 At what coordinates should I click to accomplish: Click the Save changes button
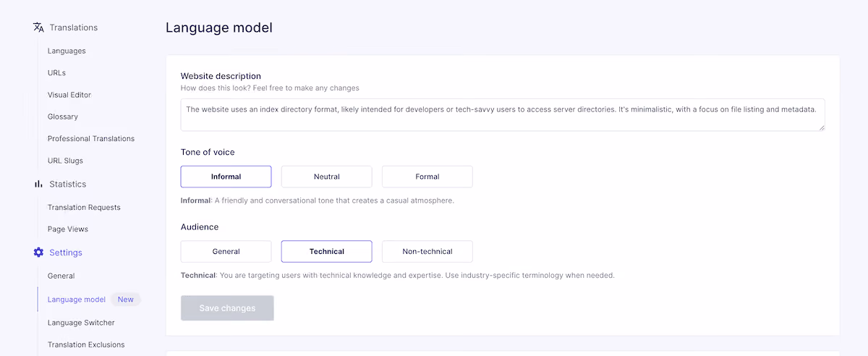[x=227, y=308]
